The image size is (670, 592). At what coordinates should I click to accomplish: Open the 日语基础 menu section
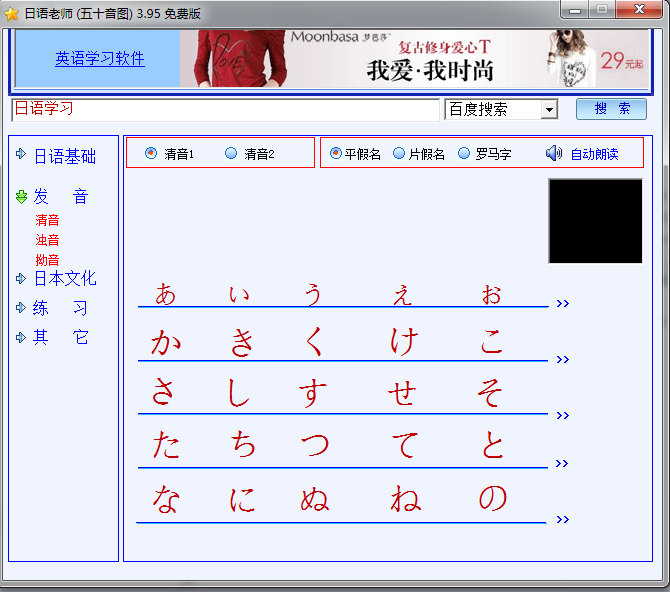pyautogui.click(x=65, y=156)
